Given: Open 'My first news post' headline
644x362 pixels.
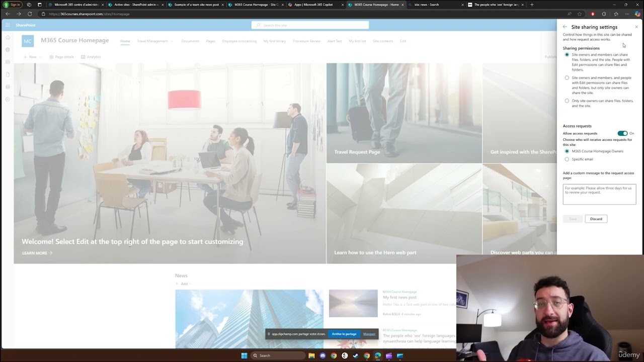Looking at the screenshot, I should [x=399, y=297].
